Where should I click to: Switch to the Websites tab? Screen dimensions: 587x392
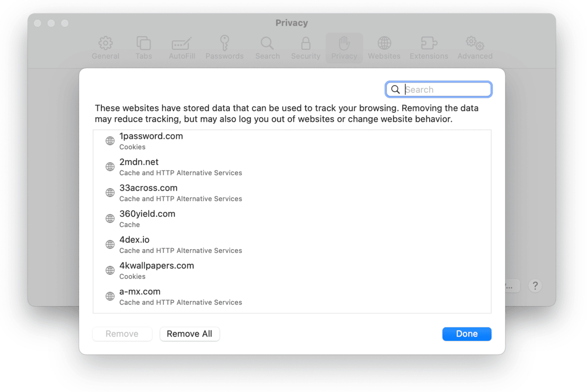384,47
